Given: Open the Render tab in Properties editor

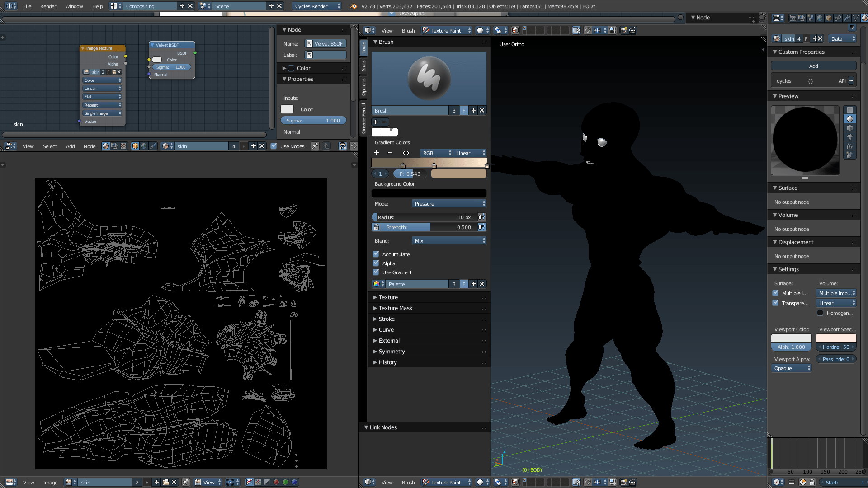Looking at the screenshot, I should [793, 18].
